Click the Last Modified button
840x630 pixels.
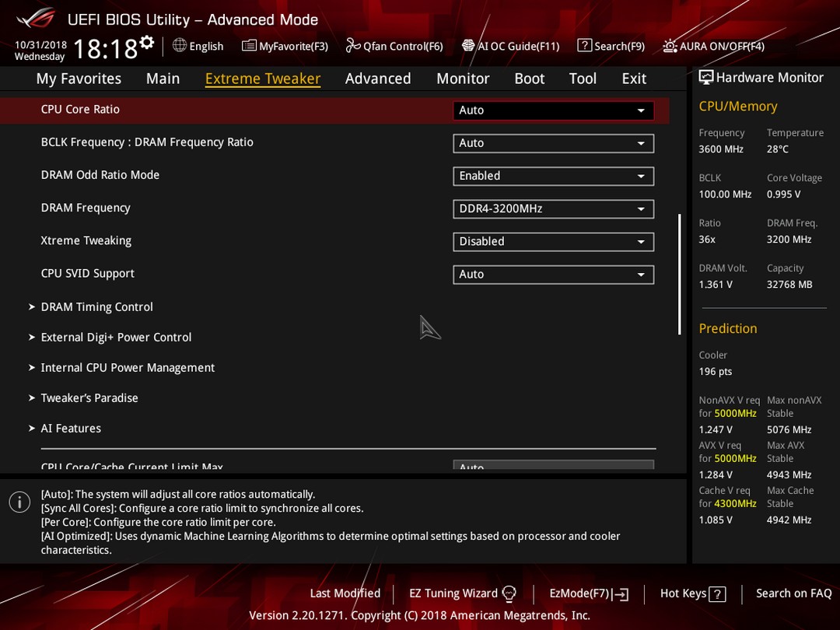coord(345,593)
